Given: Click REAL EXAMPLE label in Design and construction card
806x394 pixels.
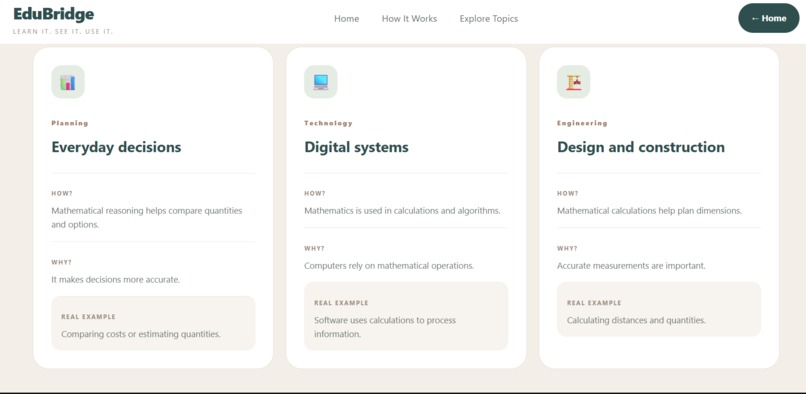Looking at the screenshot, I should [x=594, y=303].
